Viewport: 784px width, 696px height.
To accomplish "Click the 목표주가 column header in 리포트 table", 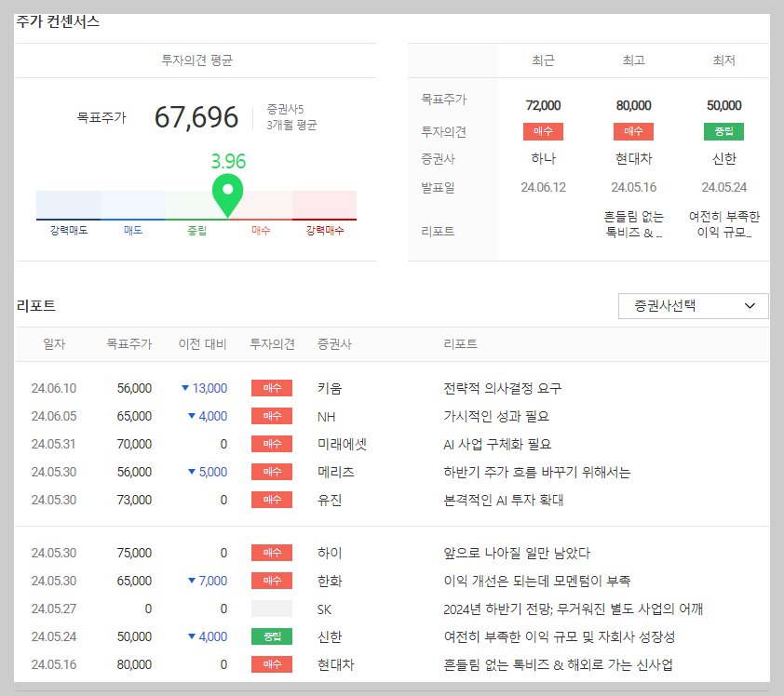I will click(x=129, y=344).
